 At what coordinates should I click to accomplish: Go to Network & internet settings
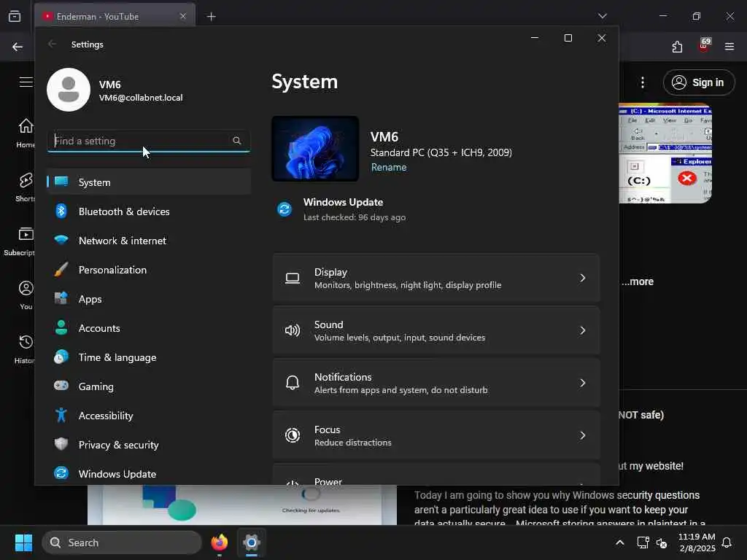pyautogui.click(x=149, y=241)
